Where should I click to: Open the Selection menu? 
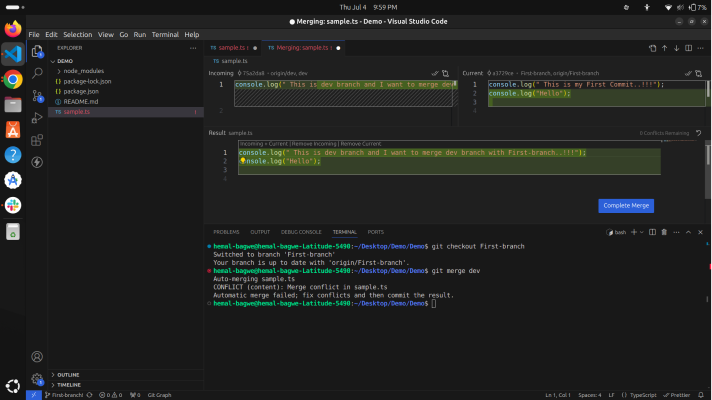(x=78, y=35)
